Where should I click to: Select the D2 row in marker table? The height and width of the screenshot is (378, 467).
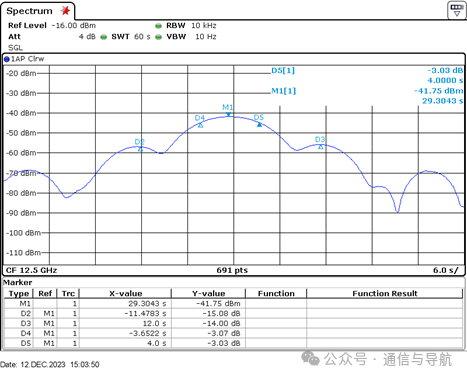pyautogui.click(x=233, y=314)
